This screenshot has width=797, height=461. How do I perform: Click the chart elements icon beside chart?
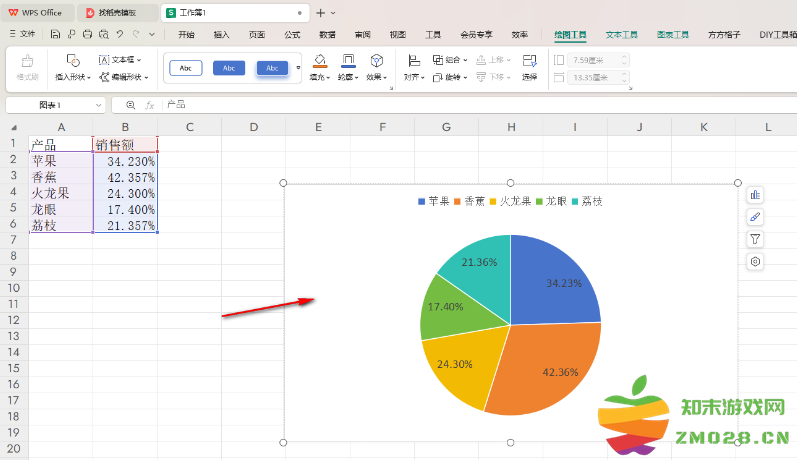tap(756, 195)
